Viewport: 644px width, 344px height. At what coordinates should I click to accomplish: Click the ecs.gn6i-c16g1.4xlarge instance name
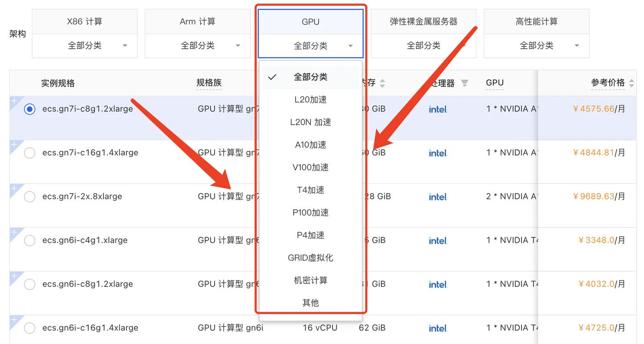(x=90, y=328)
